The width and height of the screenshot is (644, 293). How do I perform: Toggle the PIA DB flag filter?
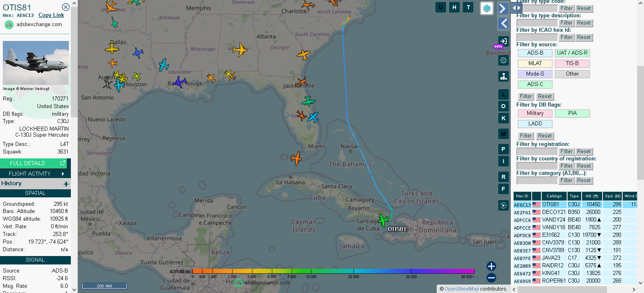572,113
